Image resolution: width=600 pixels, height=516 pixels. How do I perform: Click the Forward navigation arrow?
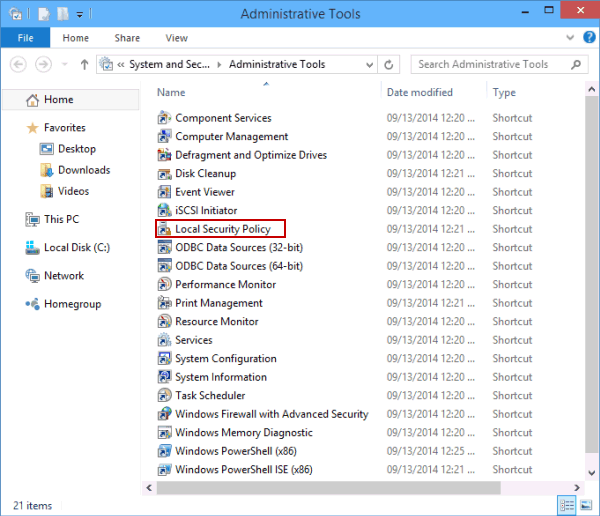[x=43, y=64]
